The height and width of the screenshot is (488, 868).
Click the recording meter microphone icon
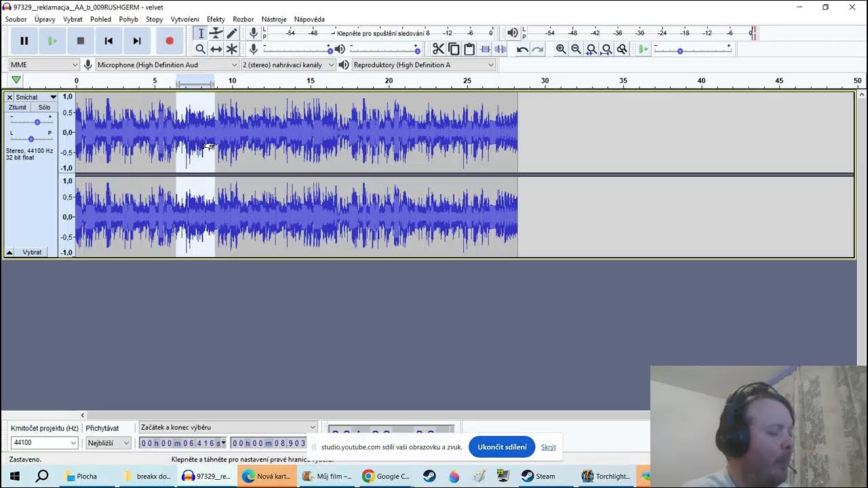click(254, 33)
